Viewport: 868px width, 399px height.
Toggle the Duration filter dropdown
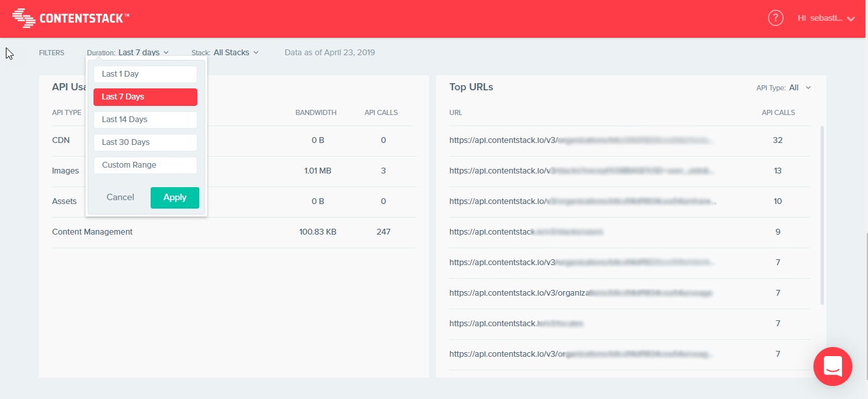point(128,53)
